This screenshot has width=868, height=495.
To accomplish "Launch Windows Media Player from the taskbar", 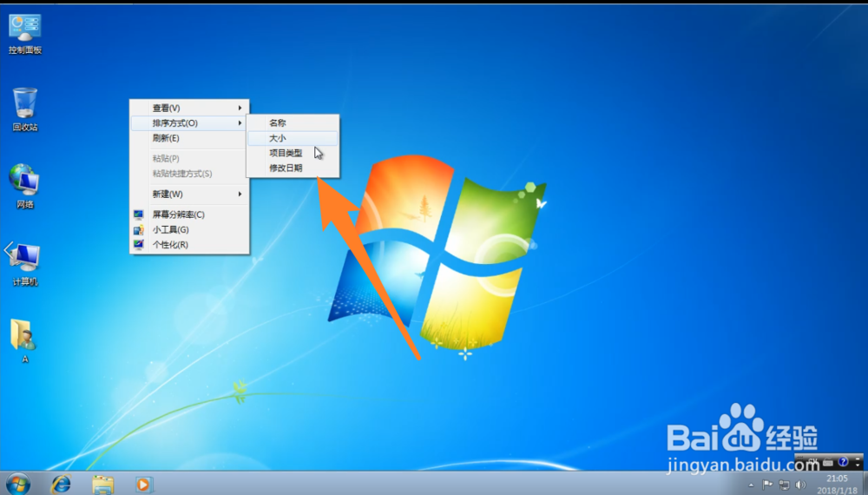I will click(x=143, y=485).
